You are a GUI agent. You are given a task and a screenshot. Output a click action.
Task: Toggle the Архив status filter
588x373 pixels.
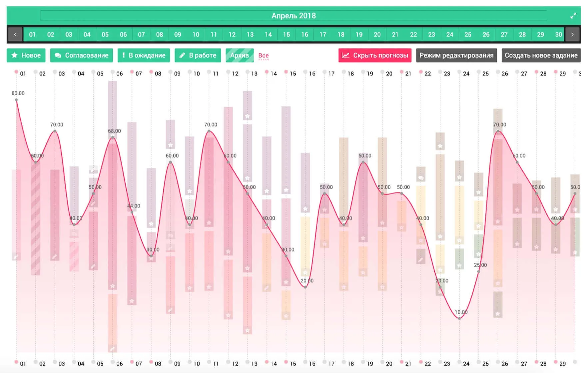pos(239,55)
